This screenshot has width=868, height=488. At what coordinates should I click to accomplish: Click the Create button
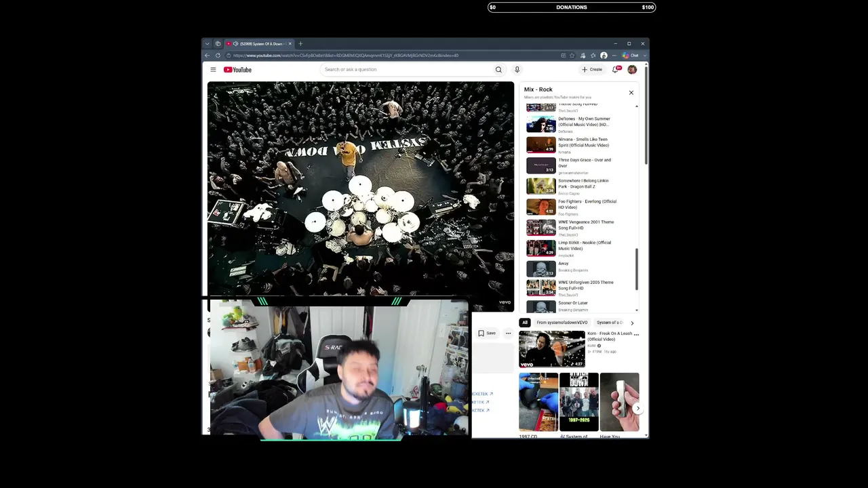pos(592,70)
